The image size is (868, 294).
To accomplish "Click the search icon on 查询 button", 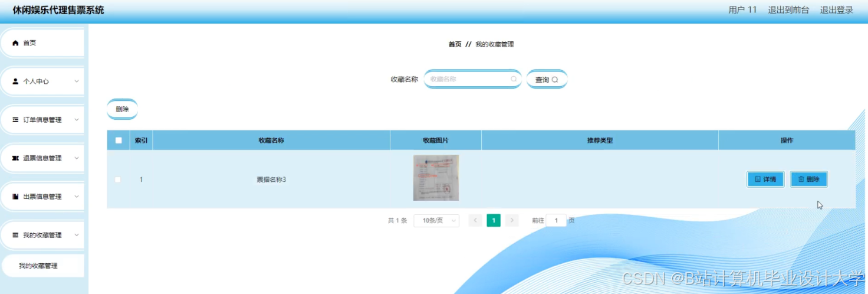I will point(555,80).
